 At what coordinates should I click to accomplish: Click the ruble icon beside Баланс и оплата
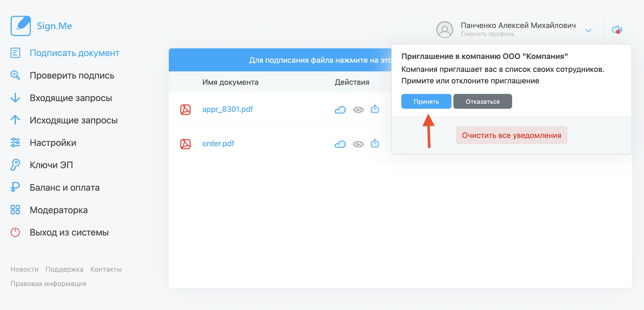(x=15, y=187)
